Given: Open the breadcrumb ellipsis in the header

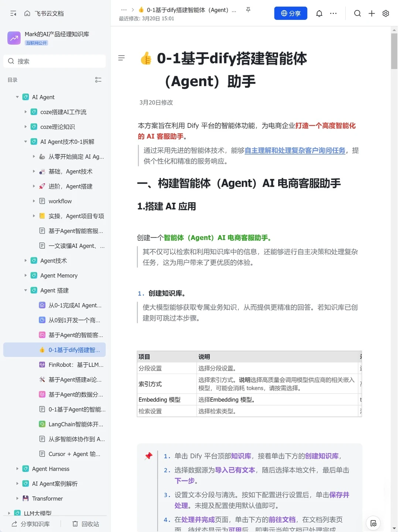Looking at the screenshot, I should point(124,10).
